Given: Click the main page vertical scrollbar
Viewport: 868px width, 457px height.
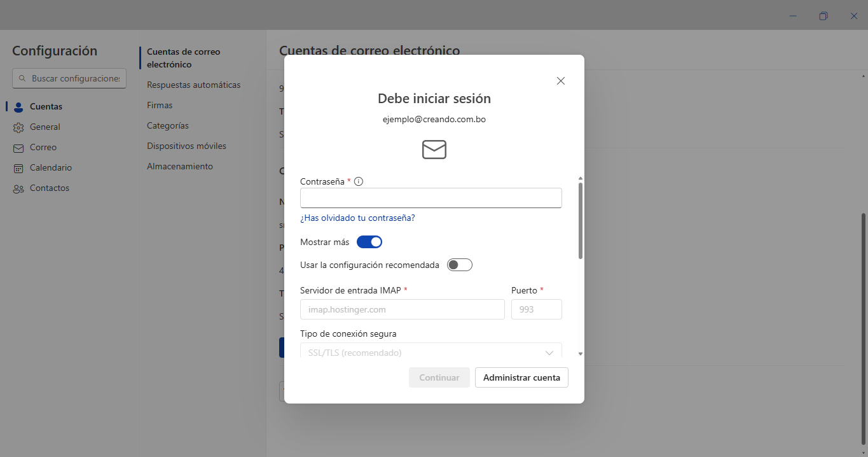Looking at the screenshot, I should coord(863,329).
